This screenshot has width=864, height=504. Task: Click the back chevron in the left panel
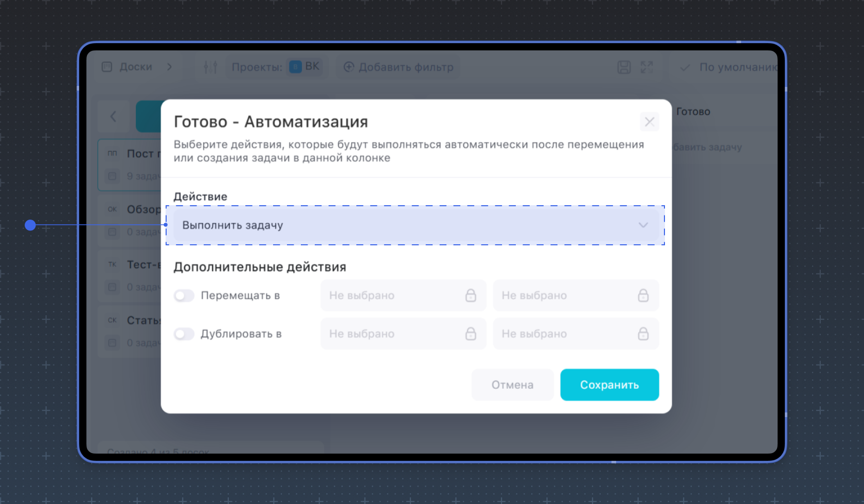[113, 116]
